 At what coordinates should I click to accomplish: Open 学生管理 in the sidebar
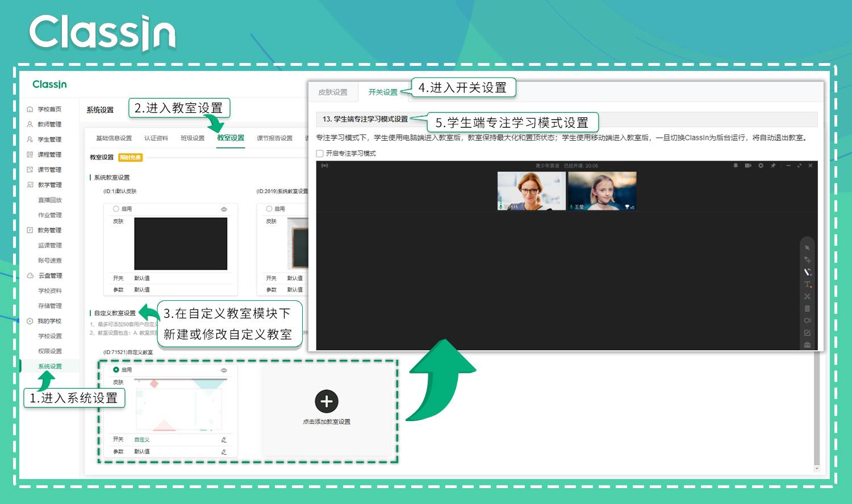(49, 139)
